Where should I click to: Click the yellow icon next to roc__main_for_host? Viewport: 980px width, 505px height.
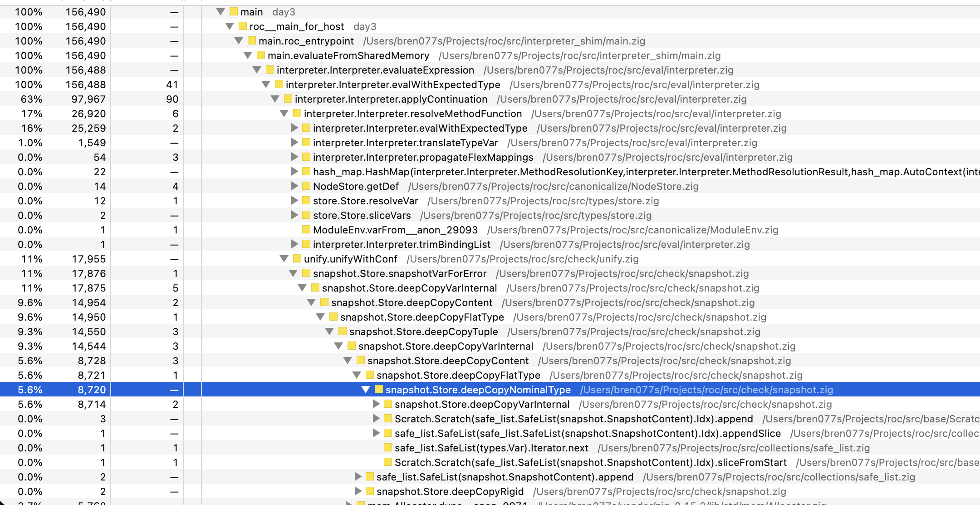click(243, 26)
